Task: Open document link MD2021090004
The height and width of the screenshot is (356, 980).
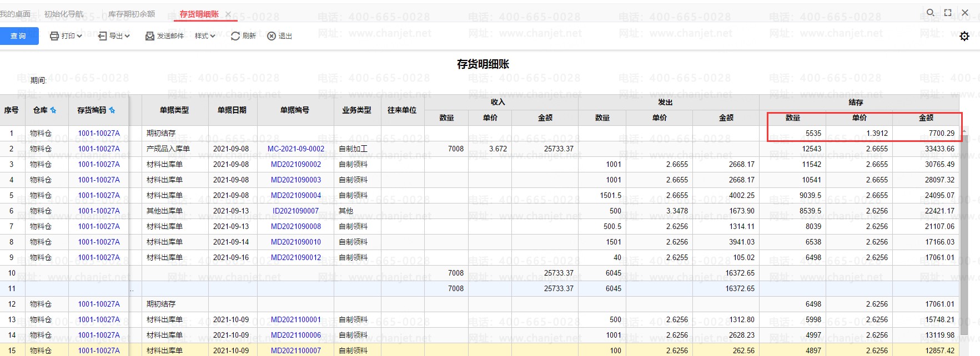Action: coord(296,196)
